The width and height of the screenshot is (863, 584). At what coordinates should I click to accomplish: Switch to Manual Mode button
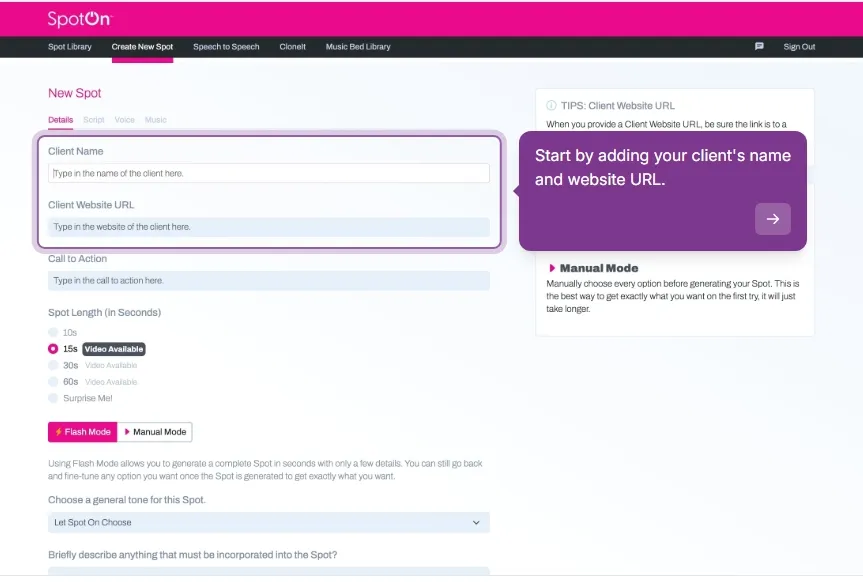pos(155,432)
